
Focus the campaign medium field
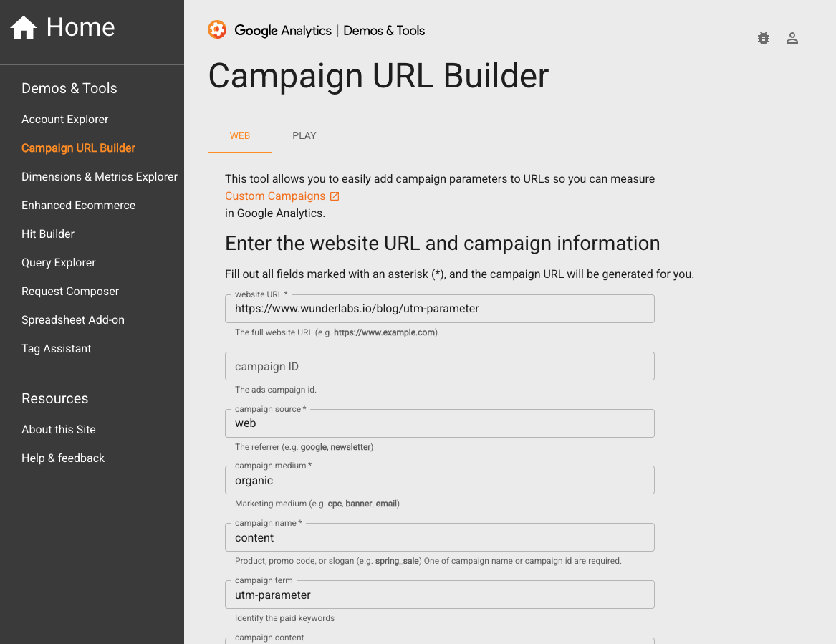(440, 481)
